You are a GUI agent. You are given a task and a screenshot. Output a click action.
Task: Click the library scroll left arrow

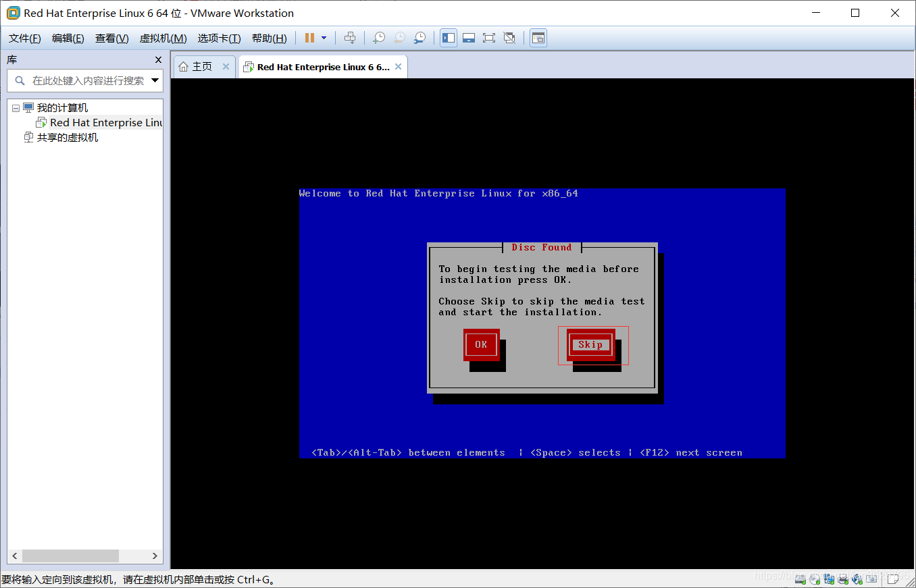pos(14,556)
